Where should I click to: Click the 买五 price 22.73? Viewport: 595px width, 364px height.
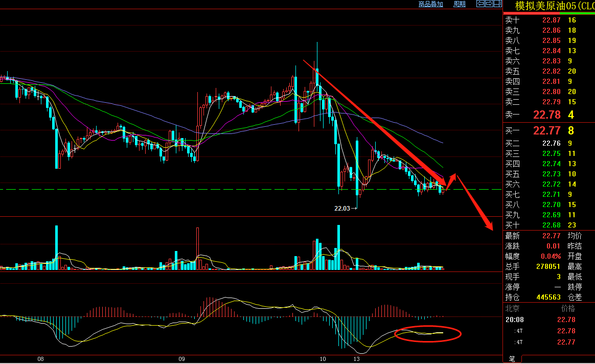[552, 174]
